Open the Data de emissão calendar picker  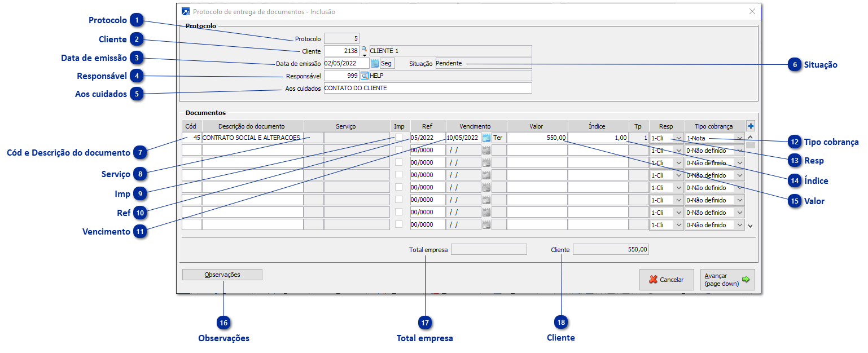coord(375,64)
